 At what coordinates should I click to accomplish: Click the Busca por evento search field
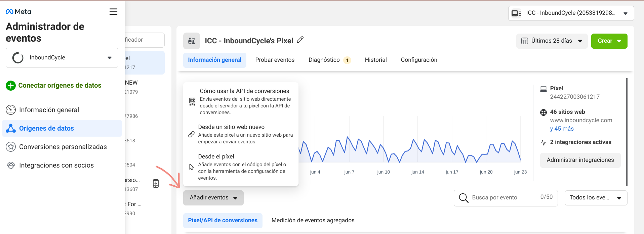[x=506, y=198]
